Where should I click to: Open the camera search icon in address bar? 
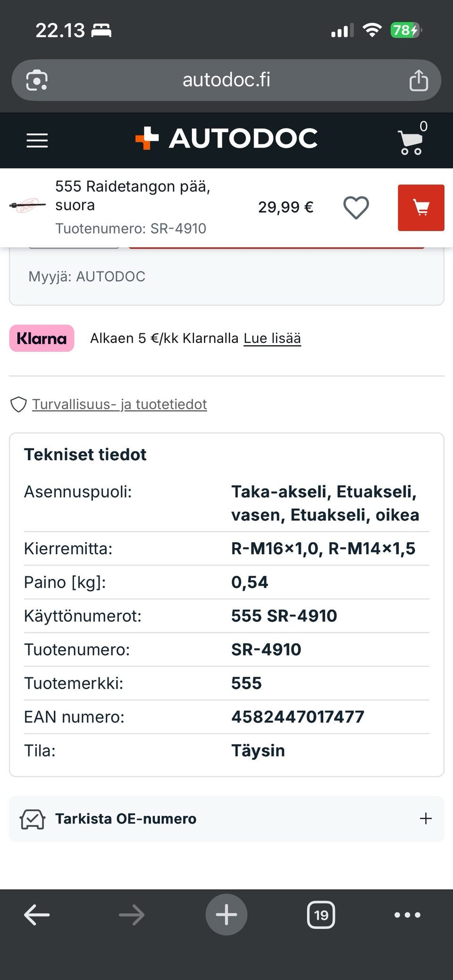tap(37, 80)
